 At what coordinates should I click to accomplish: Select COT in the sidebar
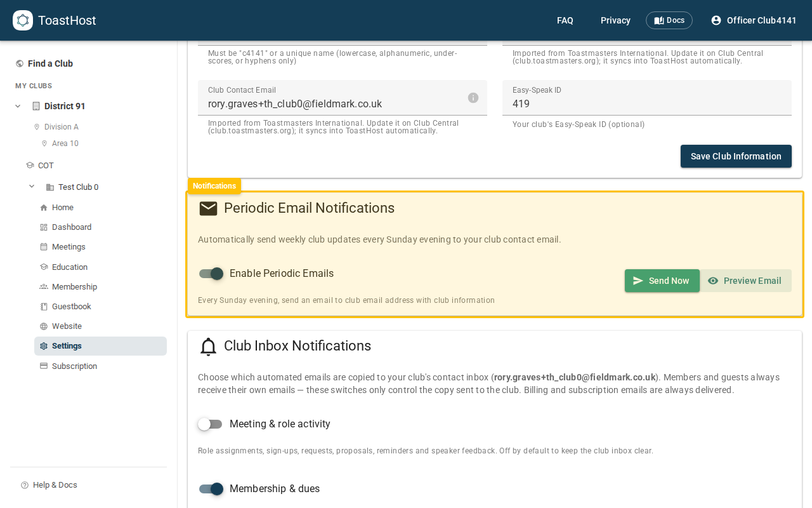(46, 166)
